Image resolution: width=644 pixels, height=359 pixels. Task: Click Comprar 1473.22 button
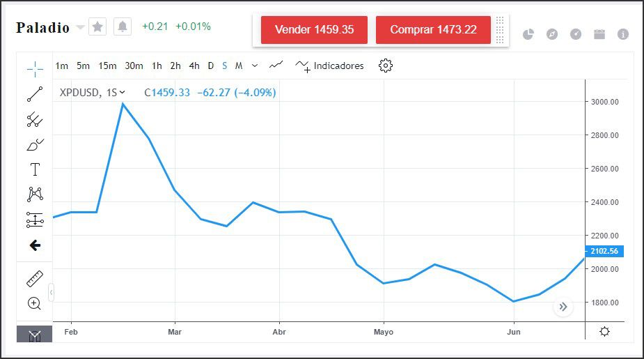pyautogui.click(x=433, y=30)
